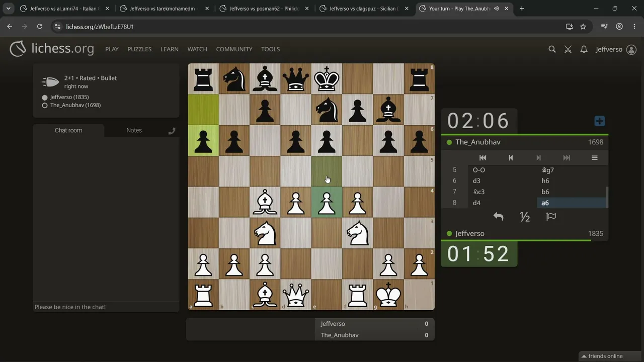Click the black knight on e7
Viewport: 644px width, 362px height.
[x=327, y=110]
